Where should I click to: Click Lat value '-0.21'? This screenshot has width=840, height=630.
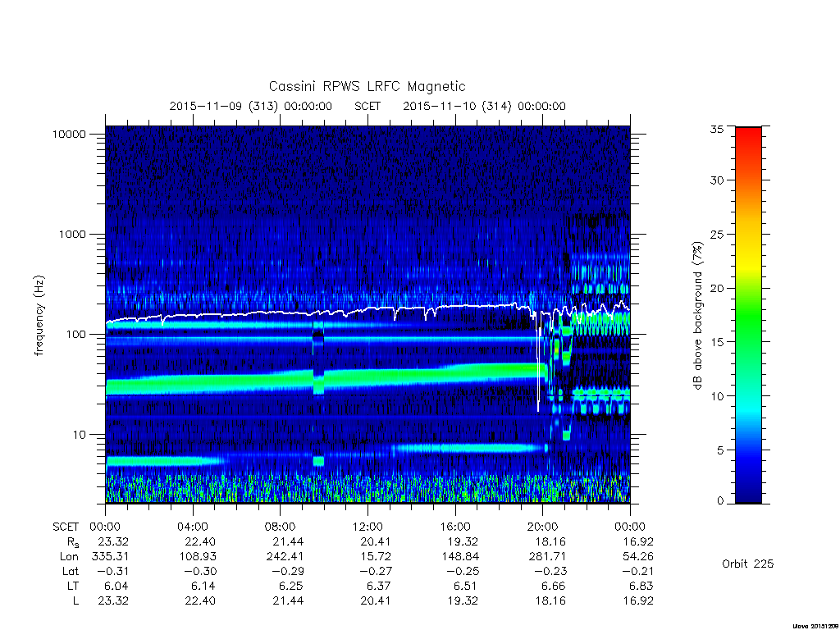(x=637, y=572)
